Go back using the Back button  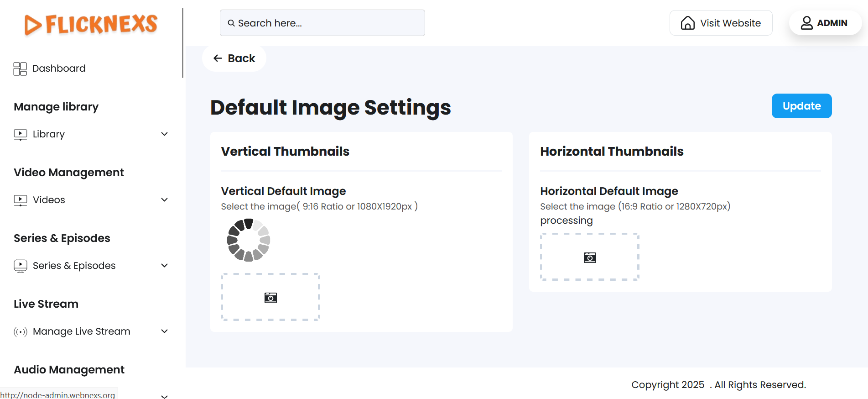tap(234, 58)
